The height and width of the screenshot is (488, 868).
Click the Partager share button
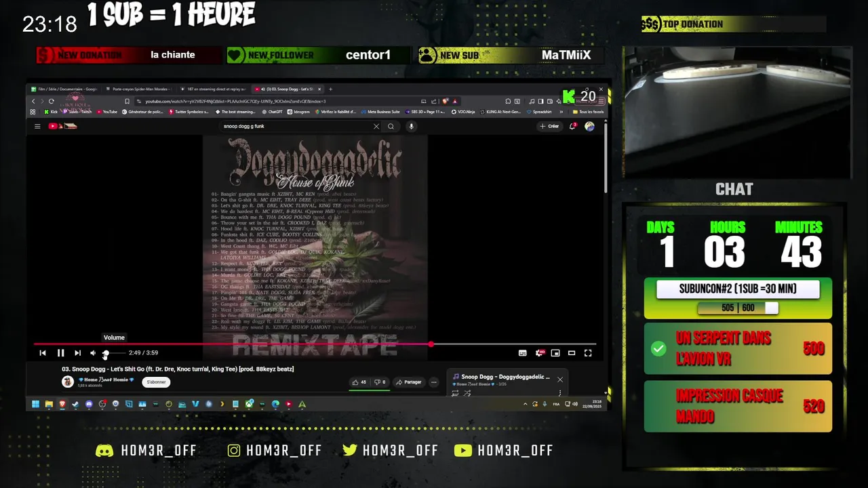[x=409, y=382]
